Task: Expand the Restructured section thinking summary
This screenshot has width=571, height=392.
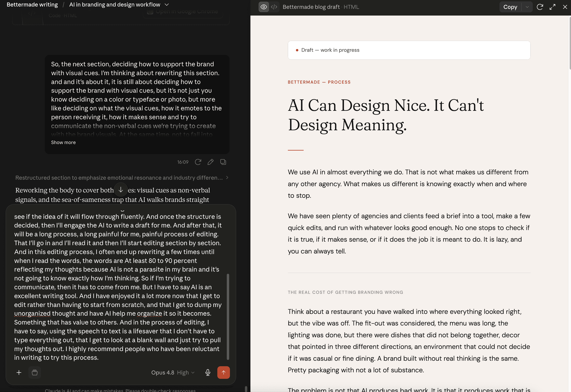Action: tap(122, 178)
